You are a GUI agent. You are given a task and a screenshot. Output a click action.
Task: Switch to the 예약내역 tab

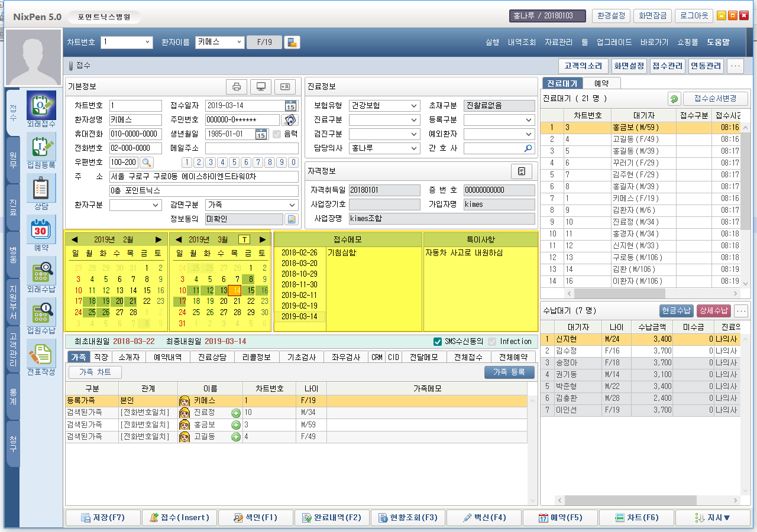pos(168,357)
